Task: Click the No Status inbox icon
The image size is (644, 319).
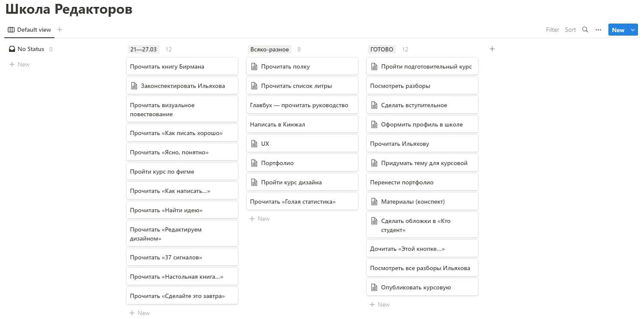Action: [12, 49]
